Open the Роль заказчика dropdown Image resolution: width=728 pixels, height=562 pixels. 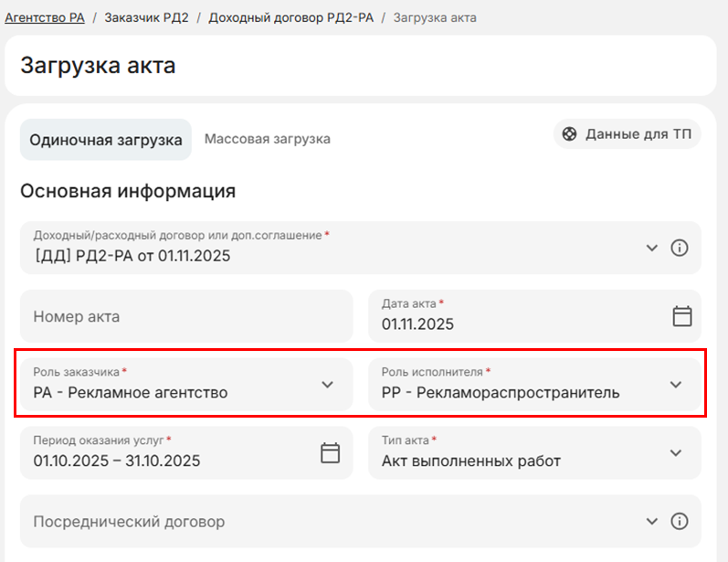point(328,385)
